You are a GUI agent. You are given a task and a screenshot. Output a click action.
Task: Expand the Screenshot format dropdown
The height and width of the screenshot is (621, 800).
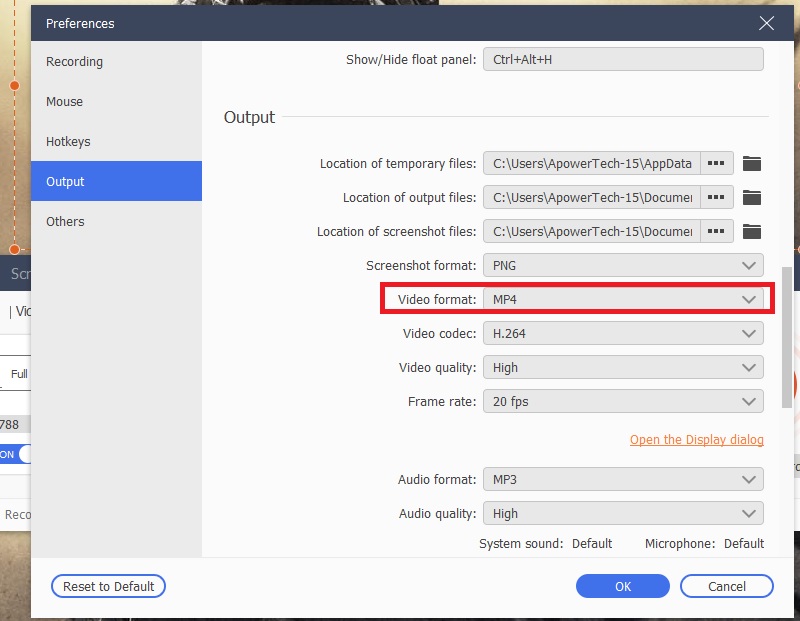623,265
